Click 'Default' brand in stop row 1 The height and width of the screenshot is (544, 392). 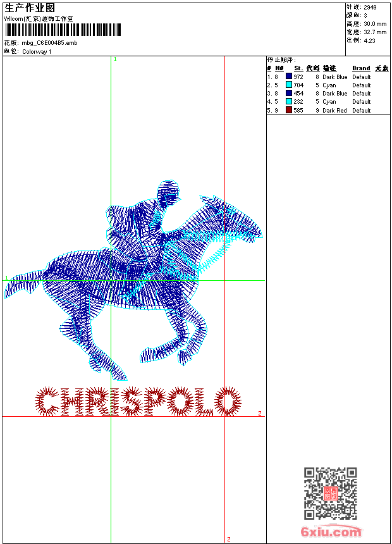tap(362, 77)
